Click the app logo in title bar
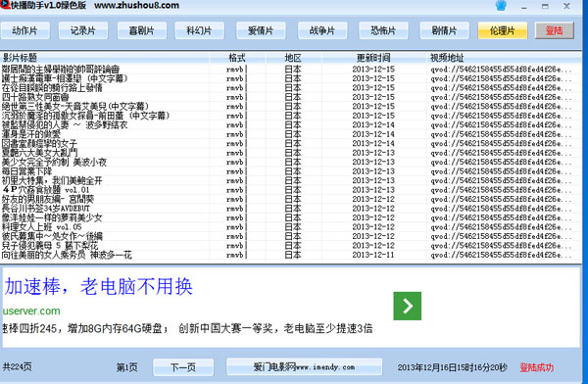588x384 pixels. [5, 5]
